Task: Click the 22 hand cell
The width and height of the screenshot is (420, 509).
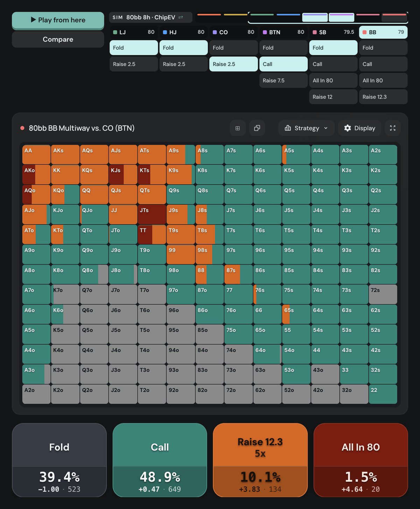Action: pyautogui.click(x=383, y=394)
